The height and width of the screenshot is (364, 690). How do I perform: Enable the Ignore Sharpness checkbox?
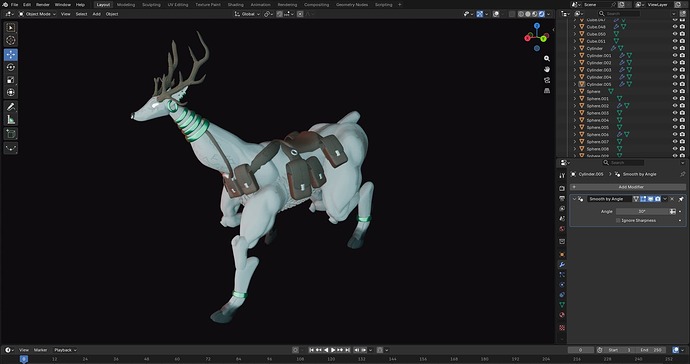pyautogui.click(x=618, y=221)
